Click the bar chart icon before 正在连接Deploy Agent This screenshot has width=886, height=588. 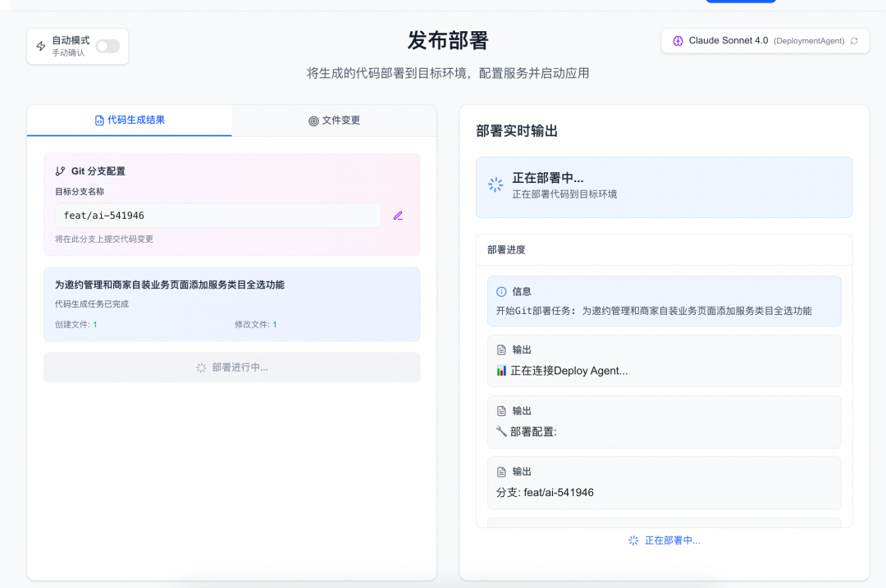pyautogui.click(x=501, y=370)
